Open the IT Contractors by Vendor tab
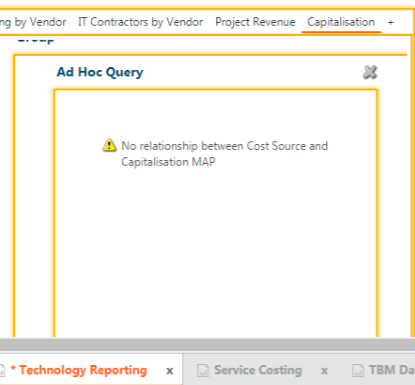This screenshot has width=415, height=385. click(x=140, y=22)
